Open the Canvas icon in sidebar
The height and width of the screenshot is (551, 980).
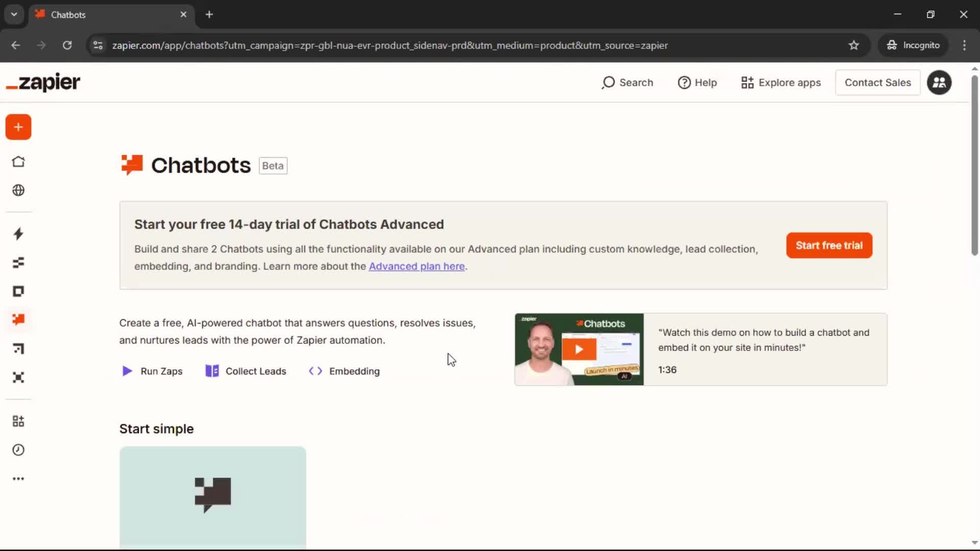coord(18,348)
